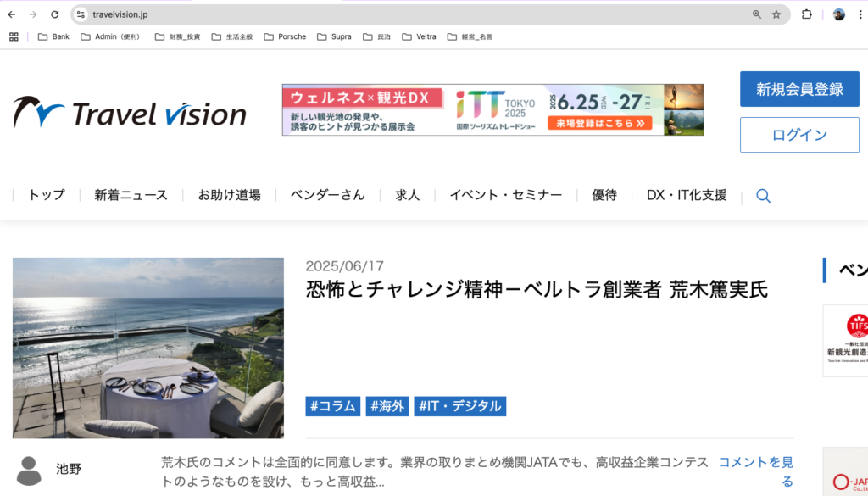Open the iTT TOKYO 2025 banner ad
The image size is (868, 496).
coord(492,109)
